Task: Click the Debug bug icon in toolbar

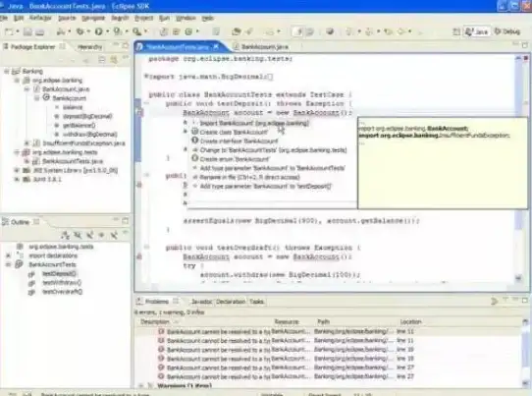Action: coord(80,31)
